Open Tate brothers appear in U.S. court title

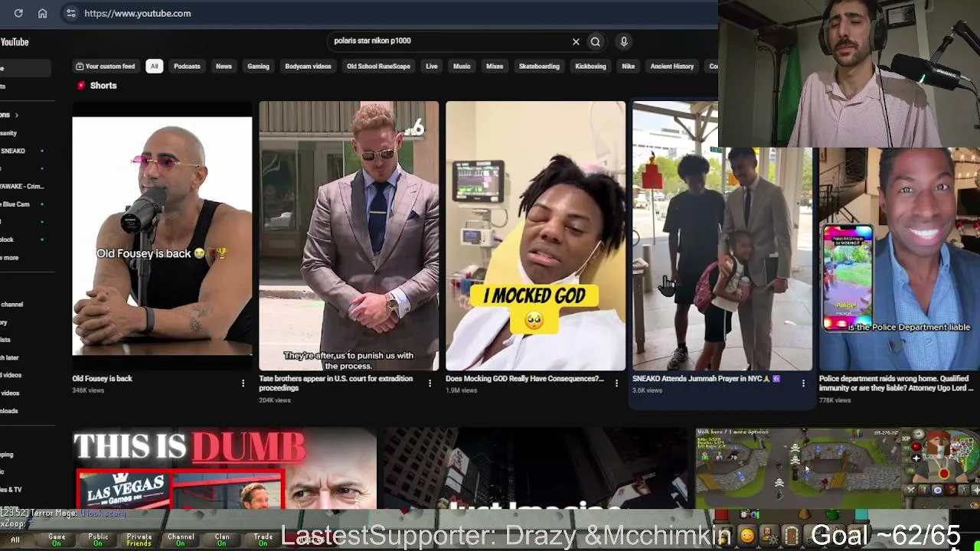point(335,383)
